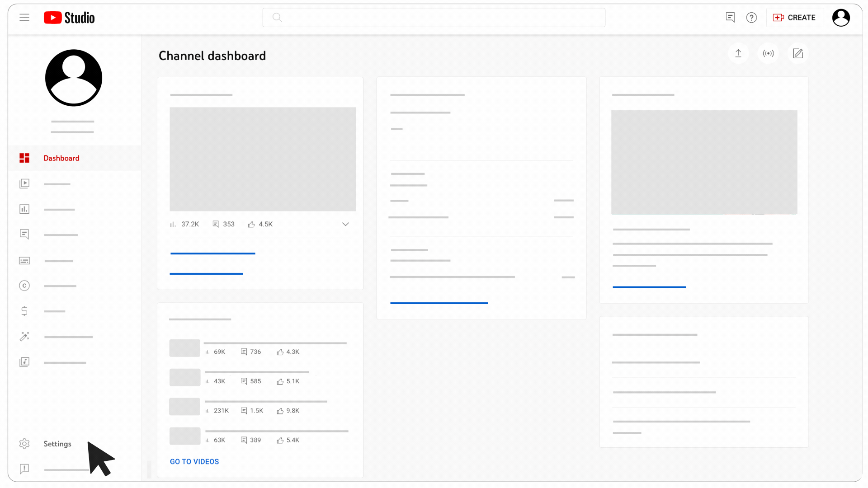Click the Comments icon in sidebar
Viewport: 868px width, 488px height.
(x=24, y=234)
